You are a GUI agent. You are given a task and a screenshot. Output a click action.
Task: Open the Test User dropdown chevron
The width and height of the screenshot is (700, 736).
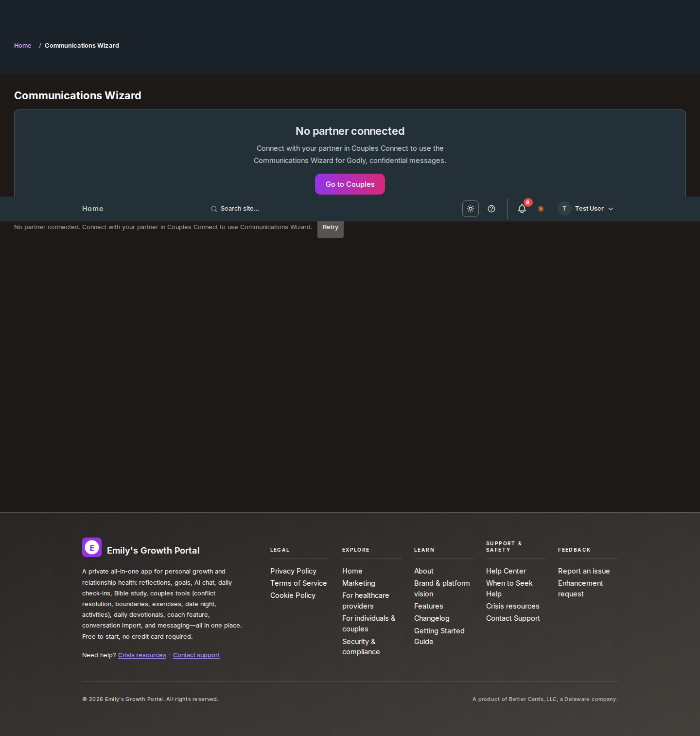click(x=611, y=209)
